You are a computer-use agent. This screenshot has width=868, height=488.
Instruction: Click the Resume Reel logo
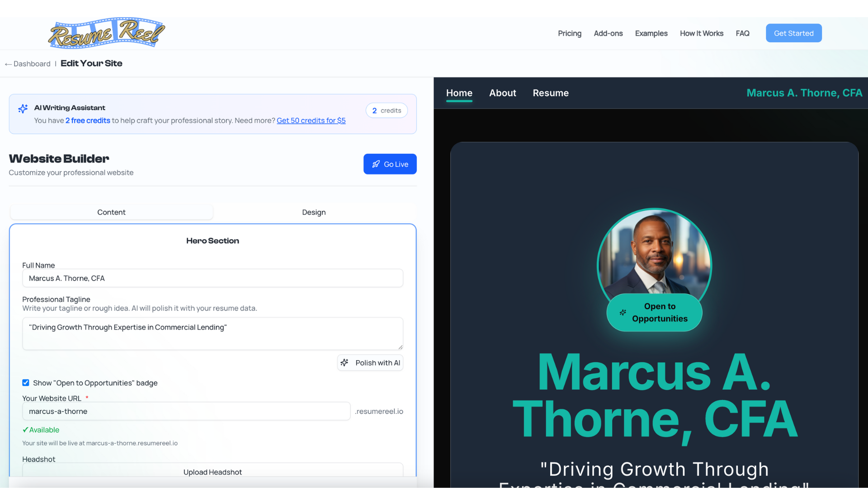click(x=106, y=33)
